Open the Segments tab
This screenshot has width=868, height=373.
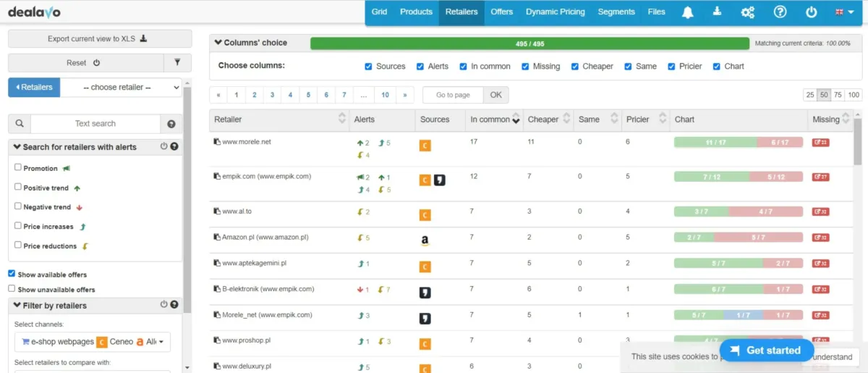[x=616, y=12]
